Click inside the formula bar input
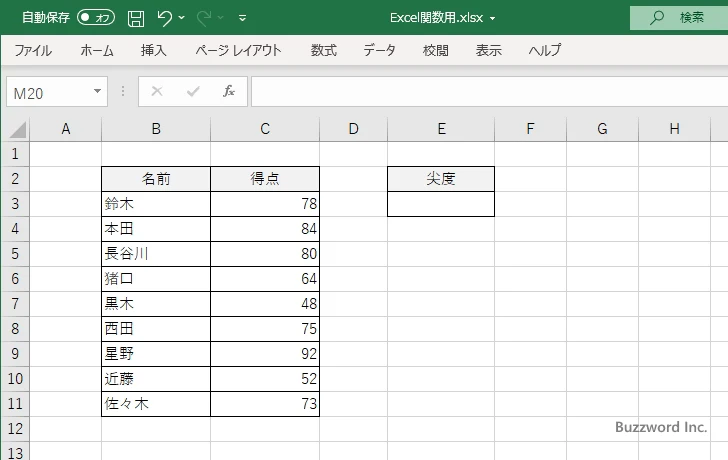The image size is (728, 460). pos(480,91)
